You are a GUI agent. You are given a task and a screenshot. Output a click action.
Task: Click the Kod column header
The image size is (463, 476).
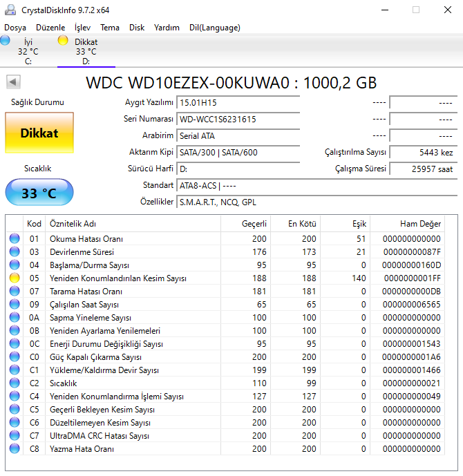click(x=34, y=224)
